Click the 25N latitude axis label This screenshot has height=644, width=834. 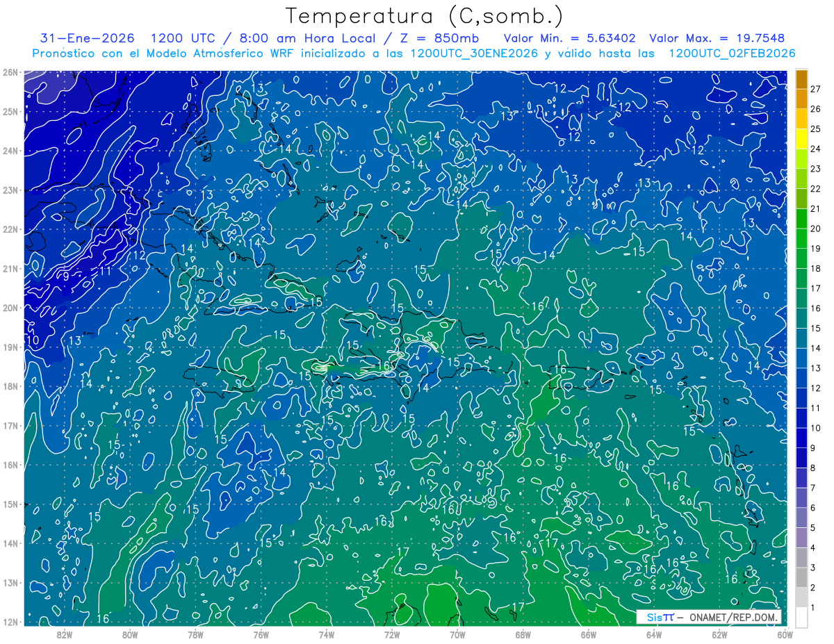[x=10, y=112]
